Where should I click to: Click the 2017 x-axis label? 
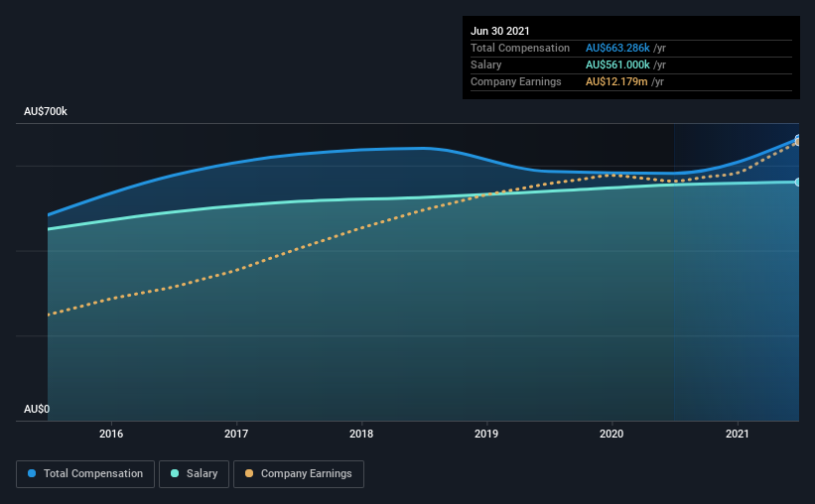236,434
